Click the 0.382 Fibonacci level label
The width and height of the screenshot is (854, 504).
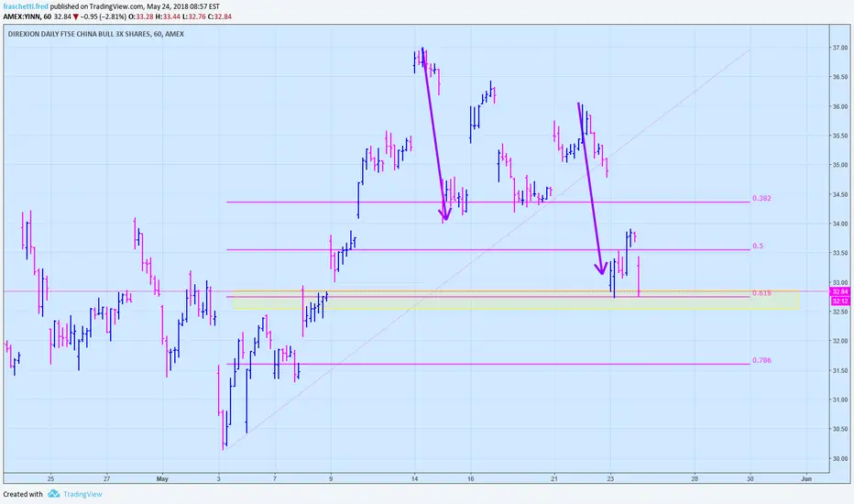(x=761, y=198)
